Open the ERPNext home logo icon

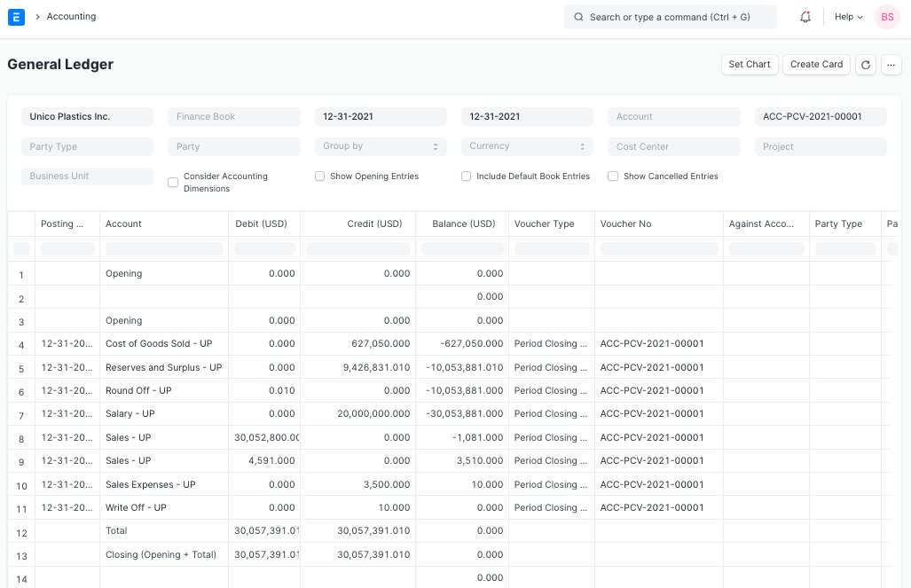click(15, 16)
